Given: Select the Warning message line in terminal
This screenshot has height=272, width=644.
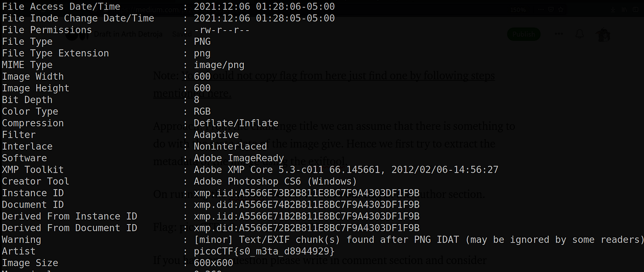Looking at the screenshot, I should (x=322, y=240).
